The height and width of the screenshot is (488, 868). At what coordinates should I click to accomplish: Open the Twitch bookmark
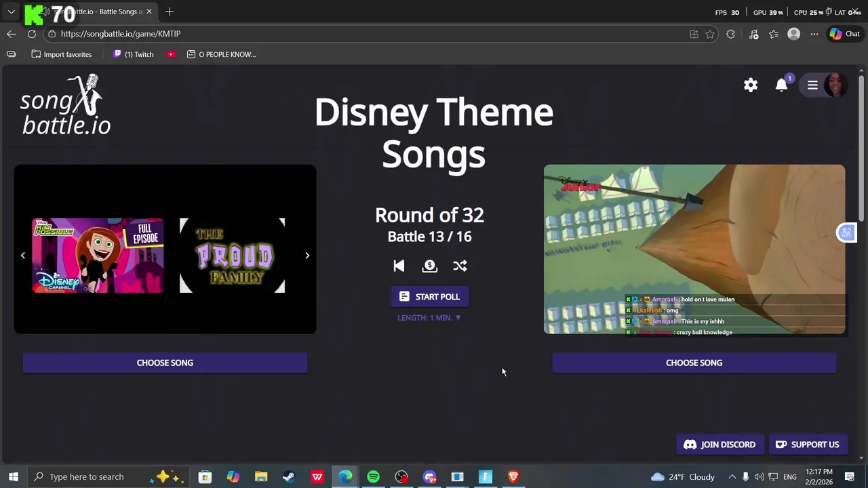(x=133, y=54)
